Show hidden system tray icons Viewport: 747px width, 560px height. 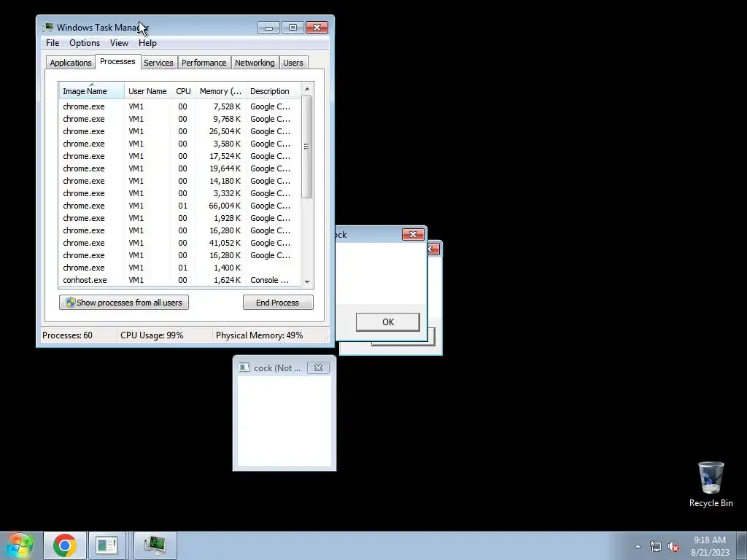pos(638,546)
